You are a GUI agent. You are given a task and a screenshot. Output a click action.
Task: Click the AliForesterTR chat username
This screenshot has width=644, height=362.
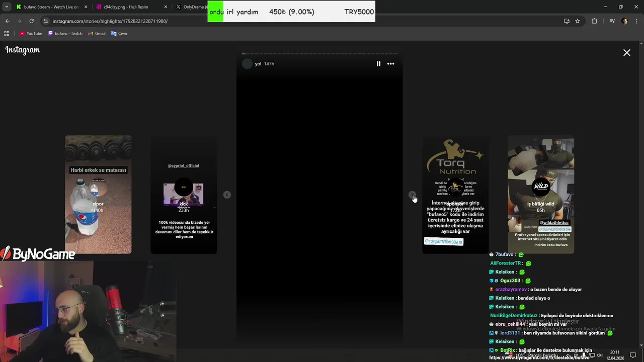click(506, 263)
